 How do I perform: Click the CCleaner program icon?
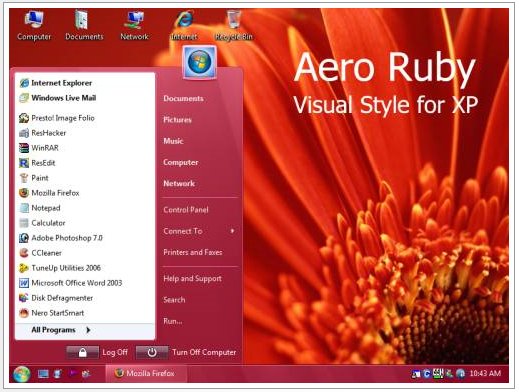(24, 253)
